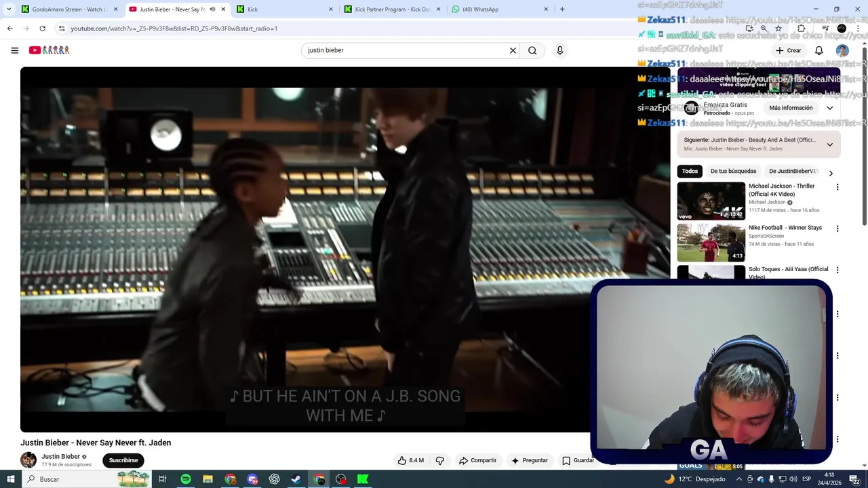Close the WhatsApp tab
The height and width of the screenshot is (488, 868).
546,9
